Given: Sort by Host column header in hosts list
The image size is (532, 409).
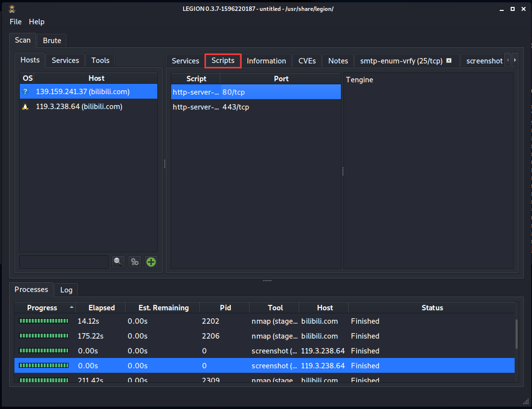Looking at the screenshot, I should [96, 78].
